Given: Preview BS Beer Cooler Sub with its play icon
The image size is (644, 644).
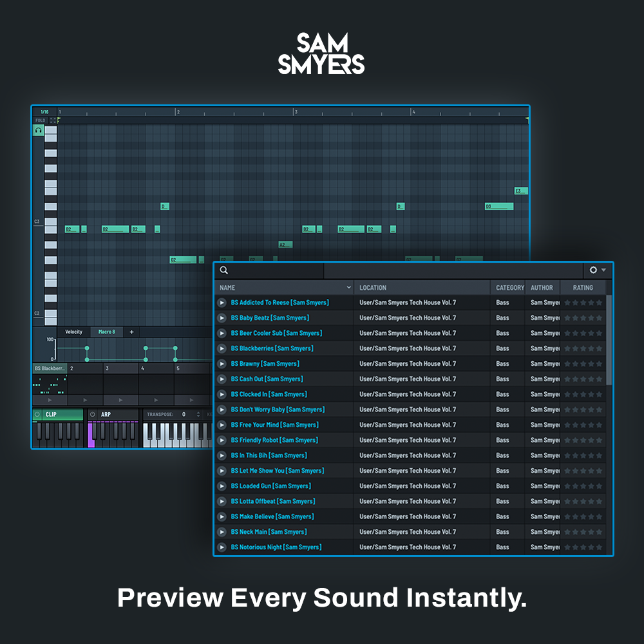Looking at the screenshot, I should click(222, 333).
